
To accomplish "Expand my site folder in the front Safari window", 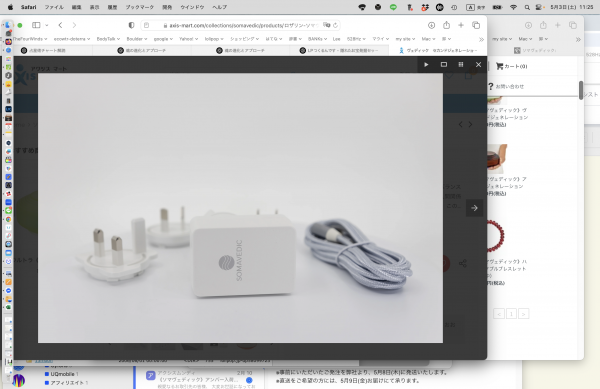I will 405,39.
